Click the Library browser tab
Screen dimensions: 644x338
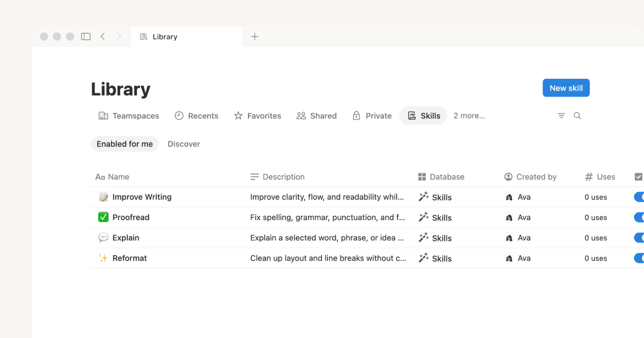point(186,36)
